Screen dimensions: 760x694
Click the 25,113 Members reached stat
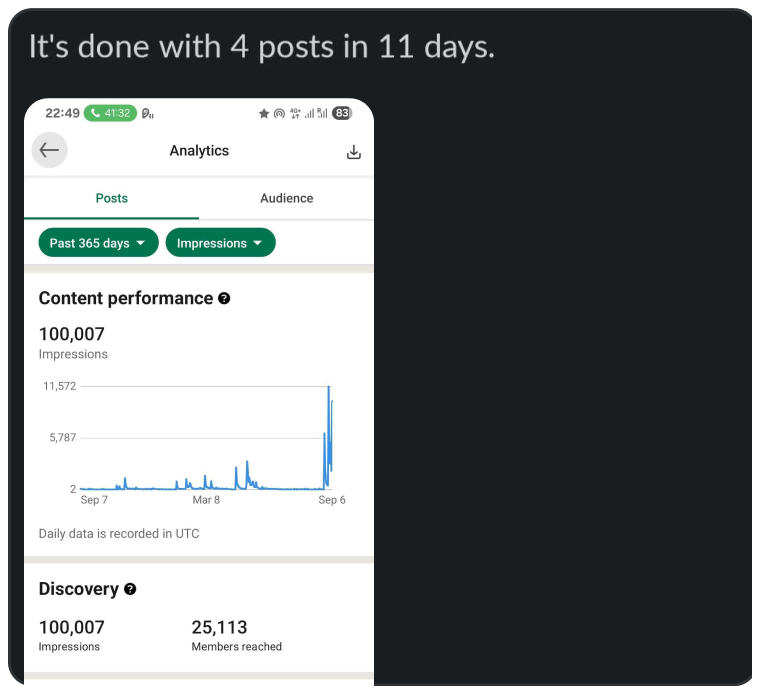click(x=236, y=635)
